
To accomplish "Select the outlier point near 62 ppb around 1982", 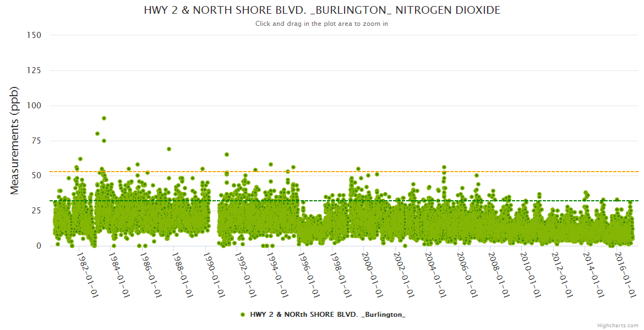I will pyautogui.click(x=80, y=159).
